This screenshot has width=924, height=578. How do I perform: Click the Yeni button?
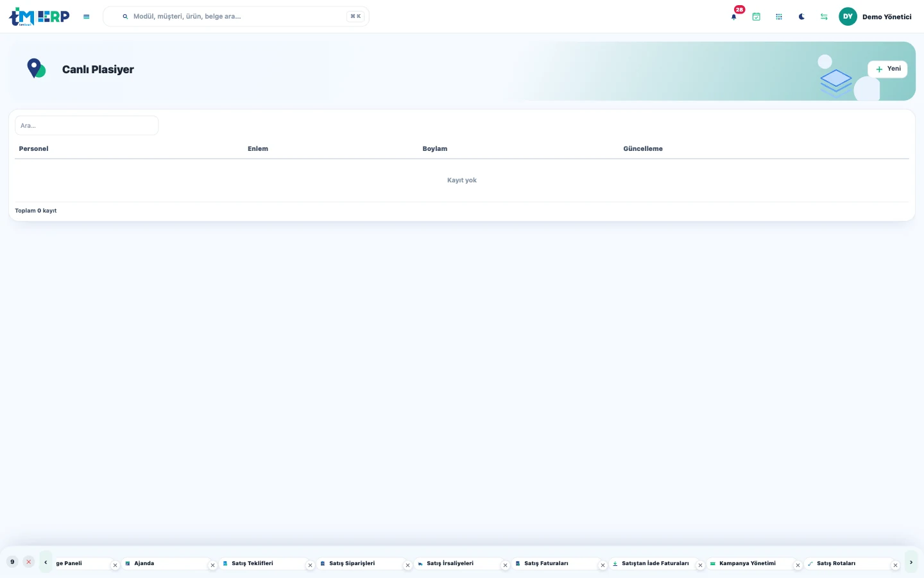coord(887,69)
